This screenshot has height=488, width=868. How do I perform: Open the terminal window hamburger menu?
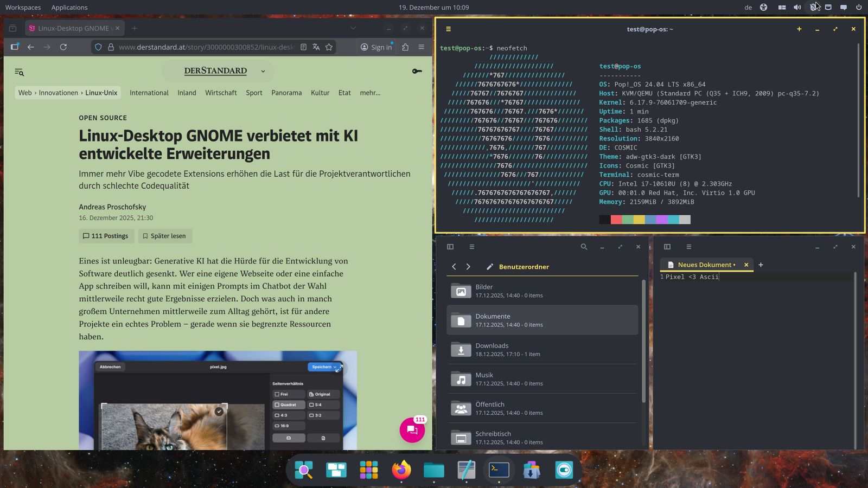(448, 29)
